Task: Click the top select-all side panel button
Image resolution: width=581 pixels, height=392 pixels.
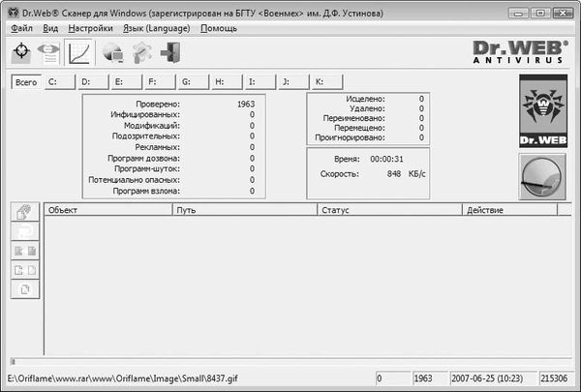Action: [x=26, y=212]
